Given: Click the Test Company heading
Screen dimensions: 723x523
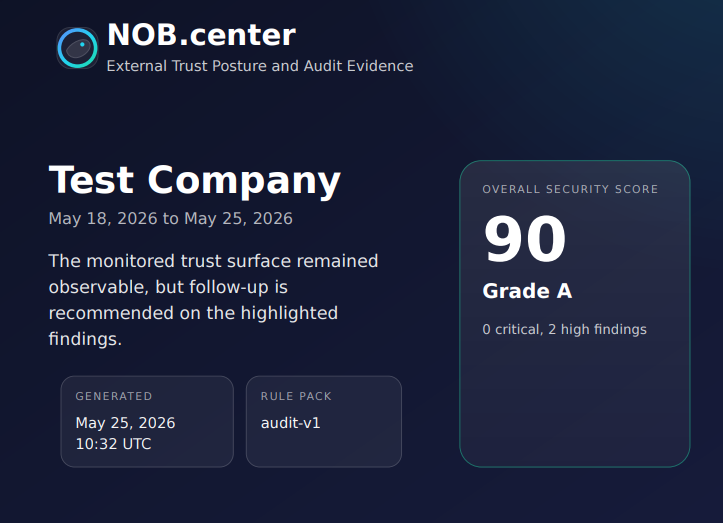Looking at the screenshot, I should click(x=195, y=180).
